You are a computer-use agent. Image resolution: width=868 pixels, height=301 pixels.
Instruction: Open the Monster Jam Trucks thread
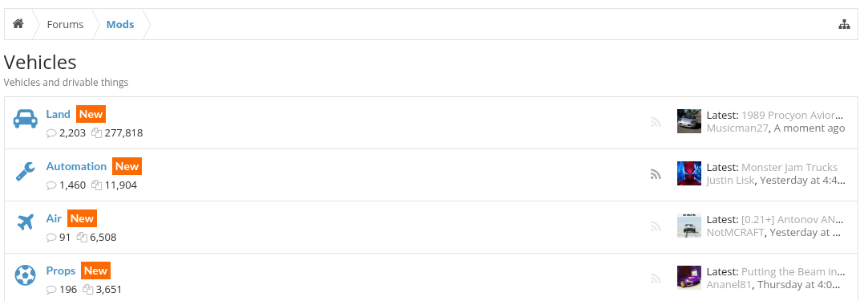pos(789,168)
